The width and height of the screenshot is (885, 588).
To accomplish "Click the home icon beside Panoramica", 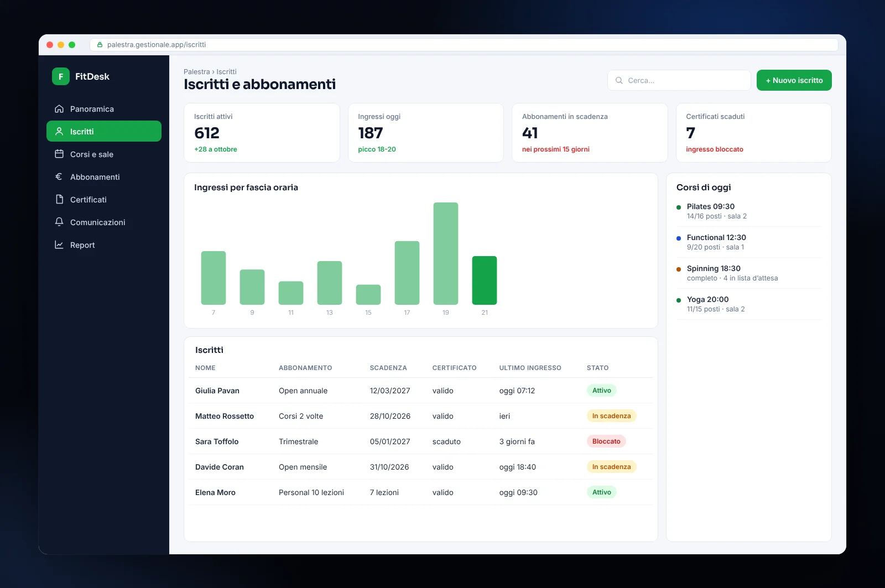I will pyautogui.click(x=59, y=109).
